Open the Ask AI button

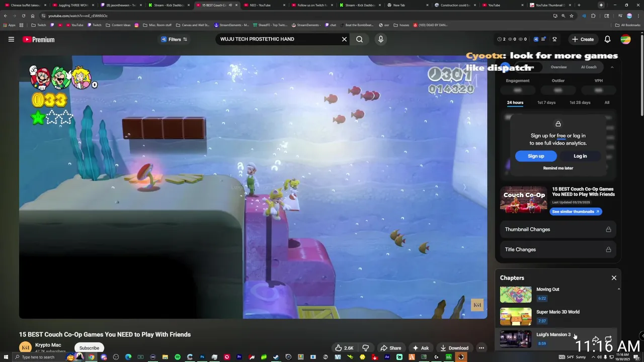tap(420, 348)
